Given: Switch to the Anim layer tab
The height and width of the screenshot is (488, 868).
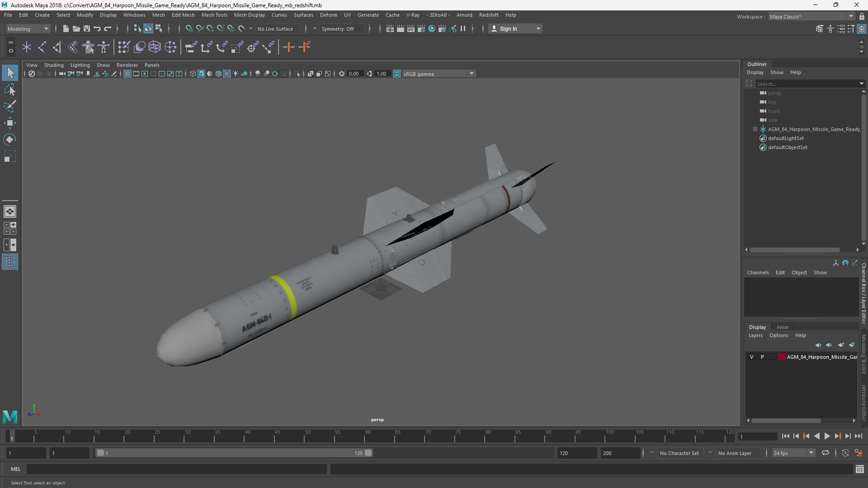Looking at the screenshot, I should [782, 327].
